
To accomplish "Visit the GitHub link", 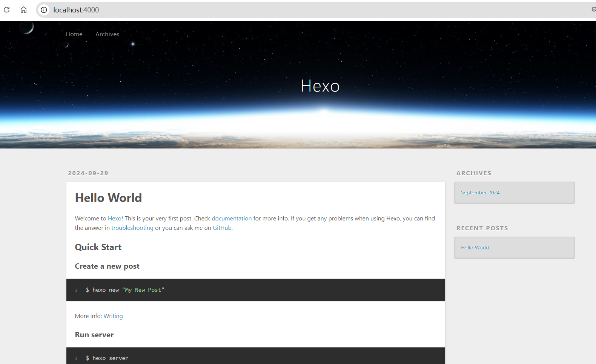I will [x=222, y=228].
